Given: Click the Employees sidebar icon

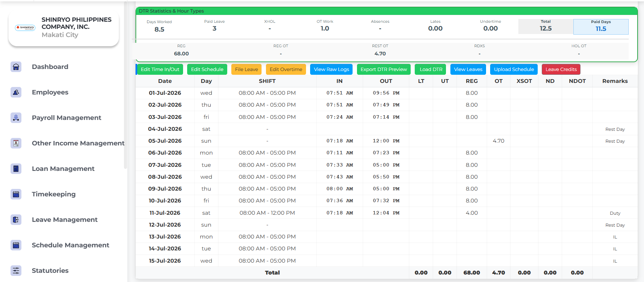Looking at the screenshot, I should click(x=16, y=92).
